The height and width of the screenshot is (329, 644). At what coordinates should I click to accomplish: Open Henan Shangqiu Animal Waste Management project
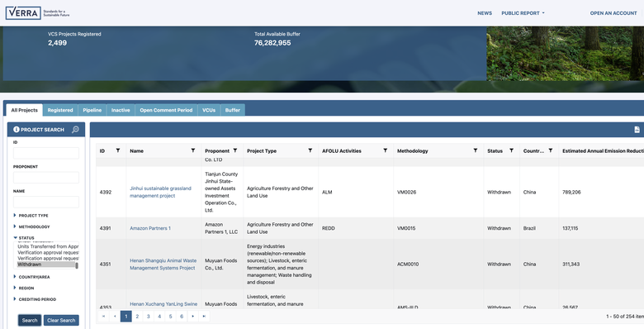click(163, 264)
